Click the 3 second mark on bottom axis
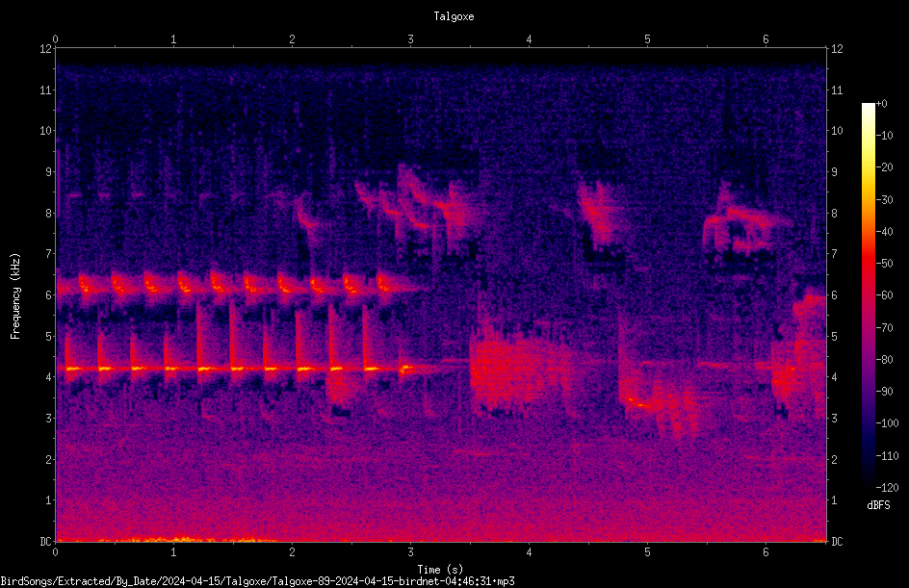Image resolution: width=909 pixels, height=588 pixels. [x=410, y=552]
